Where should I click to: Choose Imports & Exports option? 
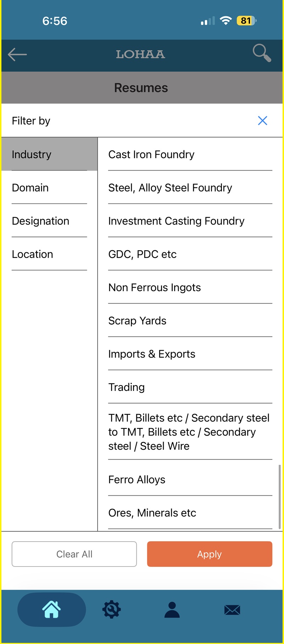190,354
